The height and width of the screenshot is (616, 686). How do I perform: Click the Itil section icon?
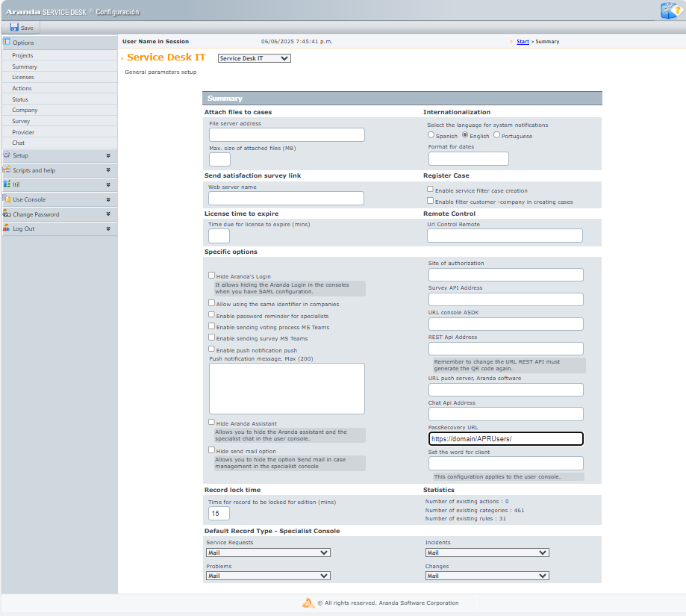tap(7, 184)
